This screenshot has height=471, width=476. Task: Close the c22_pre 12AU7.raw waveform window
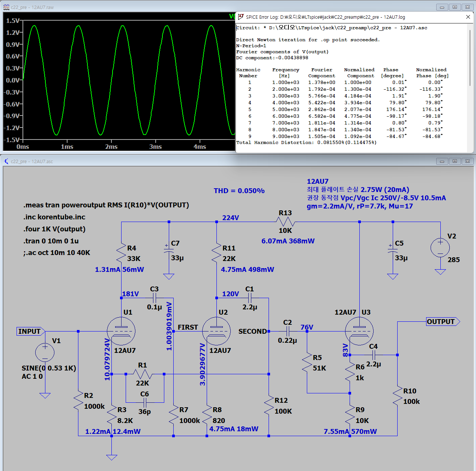[x=467, y=7]
